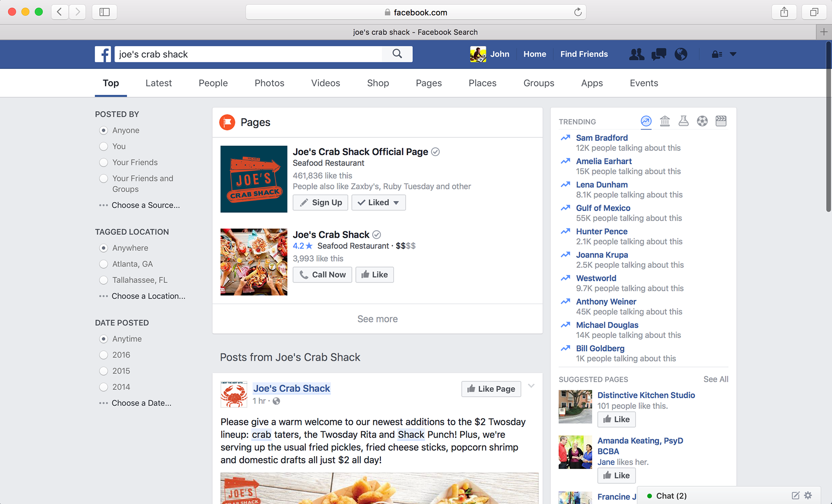Click the Safari forward arrow
This screenshot has width=832, height=504.
(77, 12)
